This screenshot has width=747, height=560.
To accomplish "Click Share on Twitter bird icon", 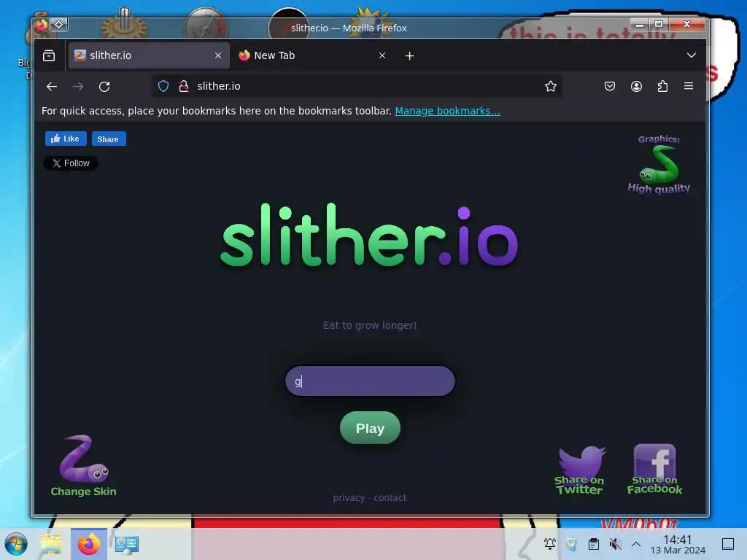I will (579, 470).
